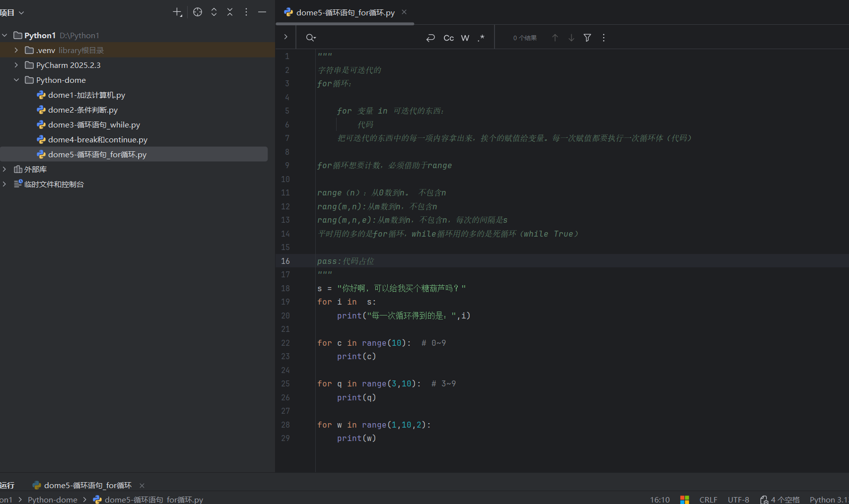Image resolution: width=849 pixels, height=504 pixels.
Task: Expand all project tree items
Action: tap(214, 12)
